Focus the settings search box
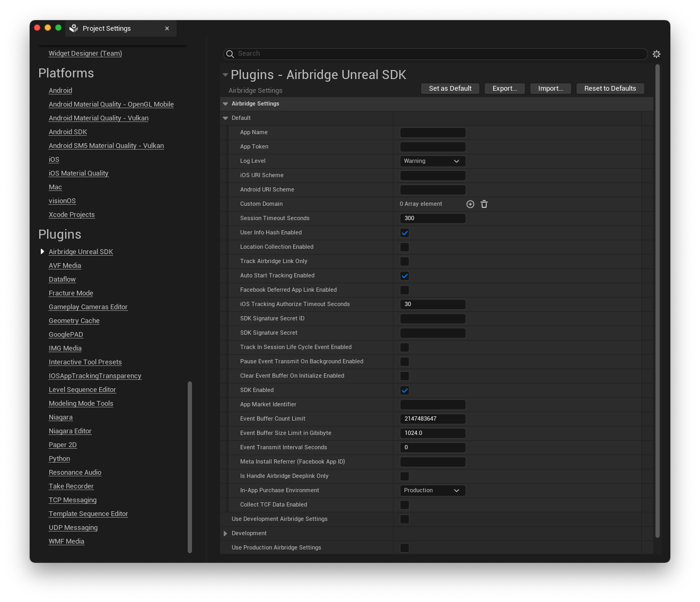 pyautogui.click(x=435, y=54)
